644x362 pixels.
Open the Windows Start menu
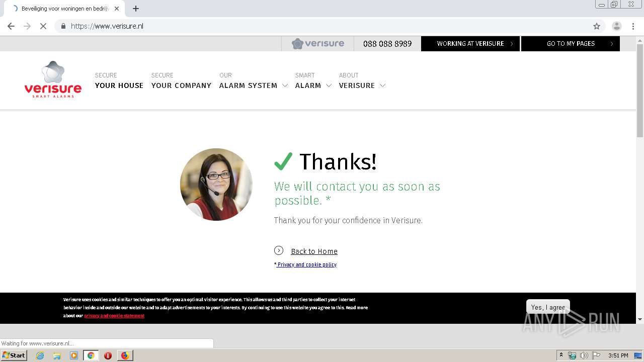click(x=14, y=355)
